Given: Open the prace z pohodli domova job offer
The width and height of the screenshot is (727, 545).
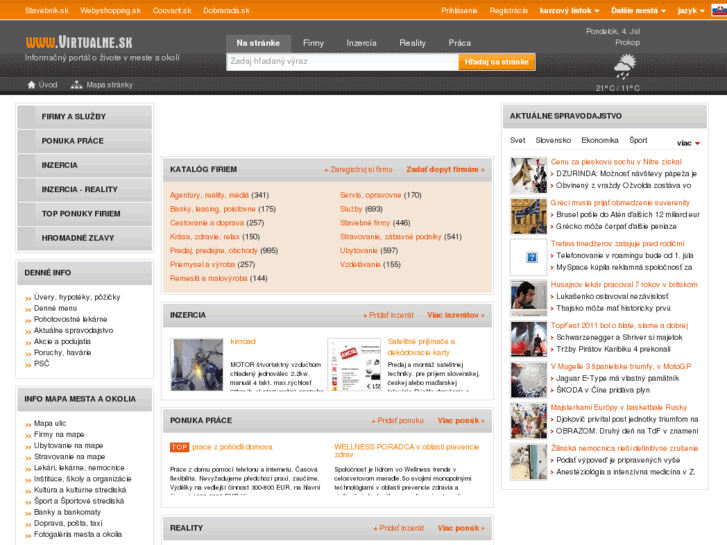Looking at the screenshot, I should coord(232,447).
